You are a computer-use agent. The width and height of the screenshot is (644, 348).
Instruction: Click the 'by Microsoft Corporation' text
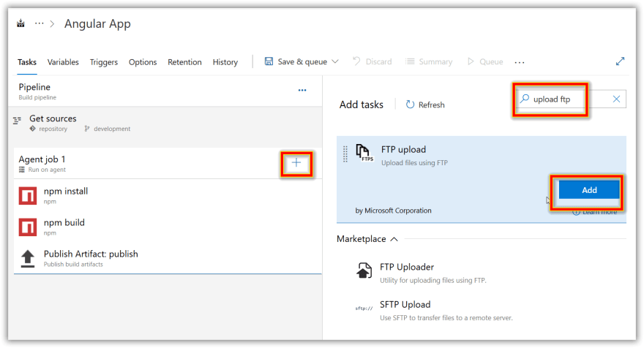tap(393, 211)
